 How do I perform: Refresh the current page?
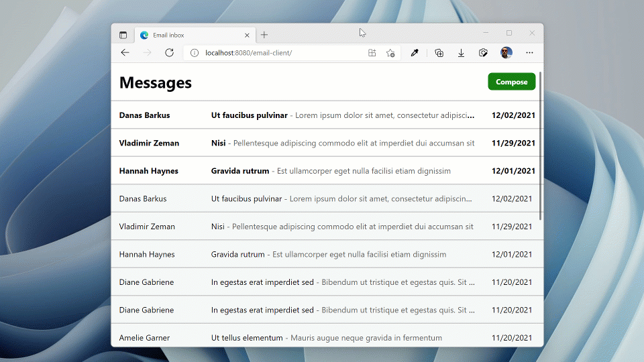click(x=169, y=53)
